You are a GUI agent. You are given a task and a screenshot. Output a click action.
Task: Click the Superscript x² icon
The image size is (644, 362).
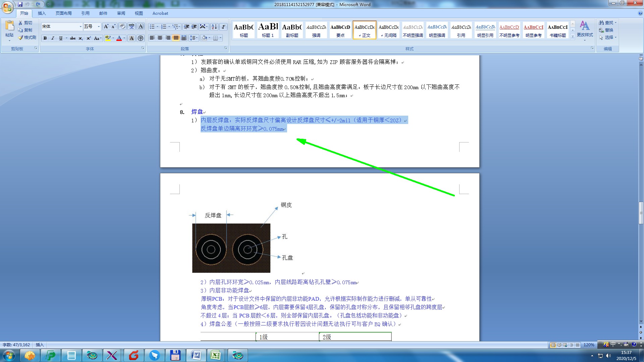click(x=89, y=38)
